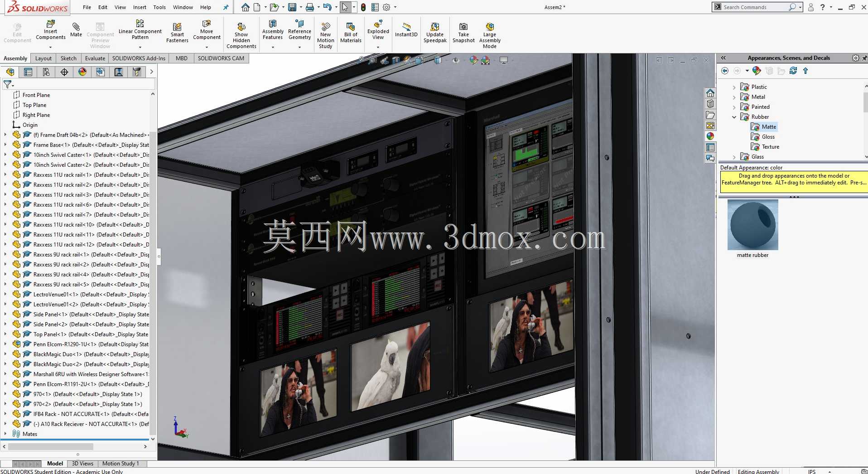Screen dimensions: 868x474
Task: Undo last action via toolbar icon
Action: pos(328,7)
